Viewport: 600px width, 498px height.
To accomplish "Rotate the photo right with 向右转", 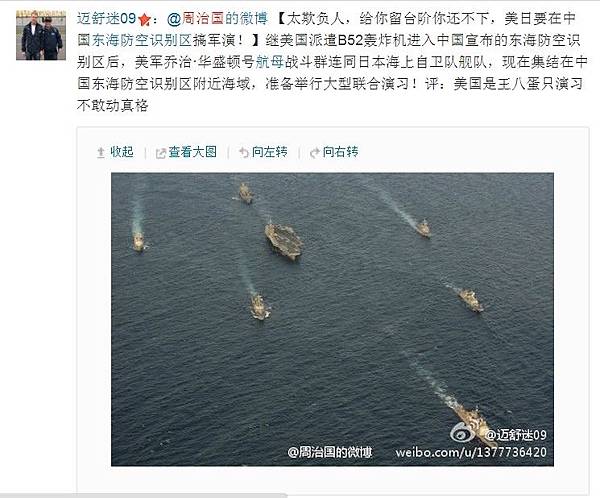I will pos(340,152).
